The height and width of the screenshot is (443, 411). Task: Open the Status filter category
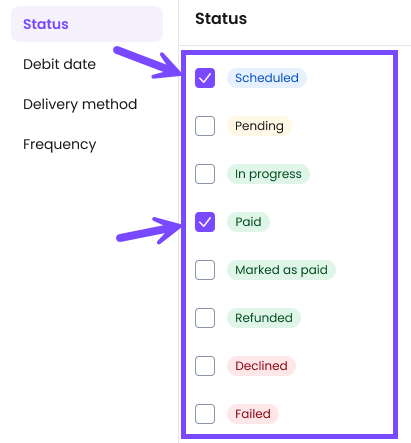[87, 24]
